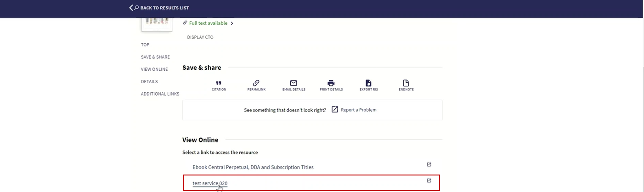Jump to TOP in side navigation
644x192 pixels.
[x=145, y=45]
